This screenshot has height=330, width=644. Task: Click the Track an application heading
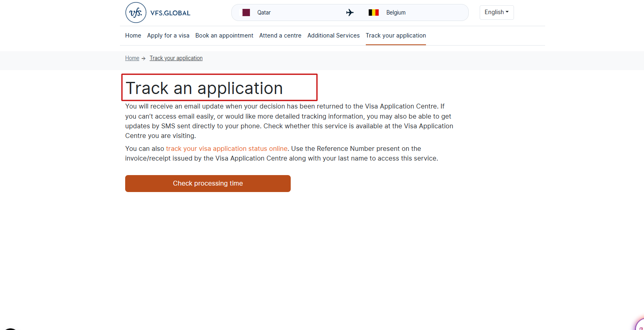click(204, 88)
